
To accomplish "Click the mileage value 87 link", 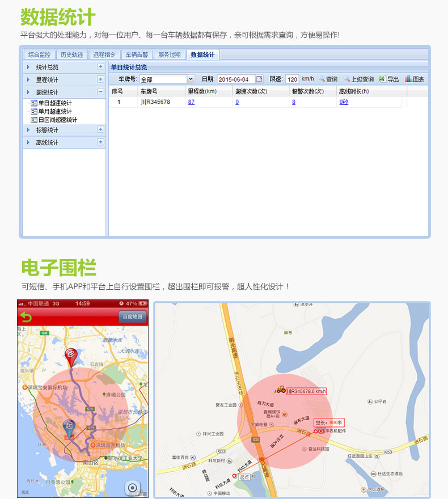I will (x=191, y=102).
